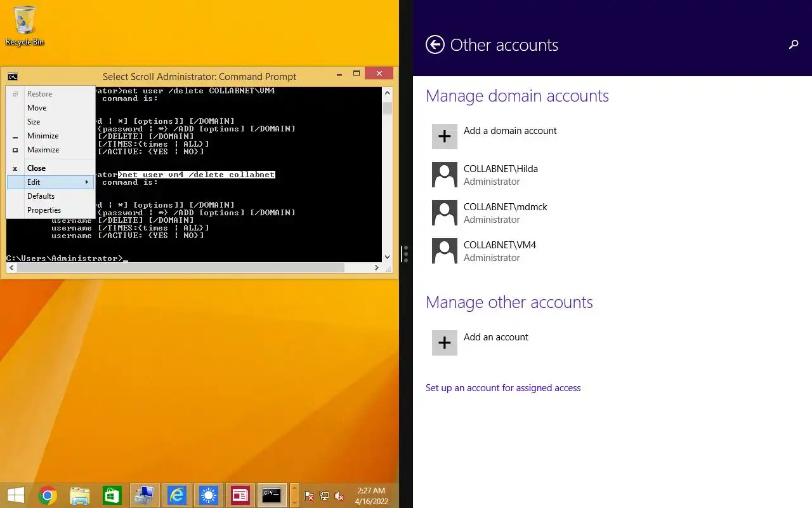Click the COLLABNET\VM4 avatar icon

[x=445, y=251]
